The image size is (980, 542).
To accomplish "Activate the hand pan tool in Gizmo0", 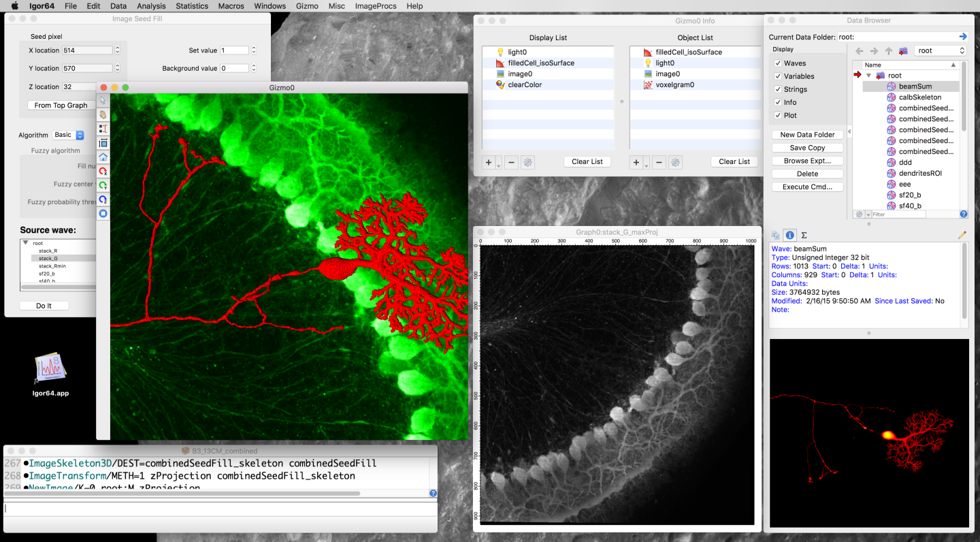I will 103,114.
